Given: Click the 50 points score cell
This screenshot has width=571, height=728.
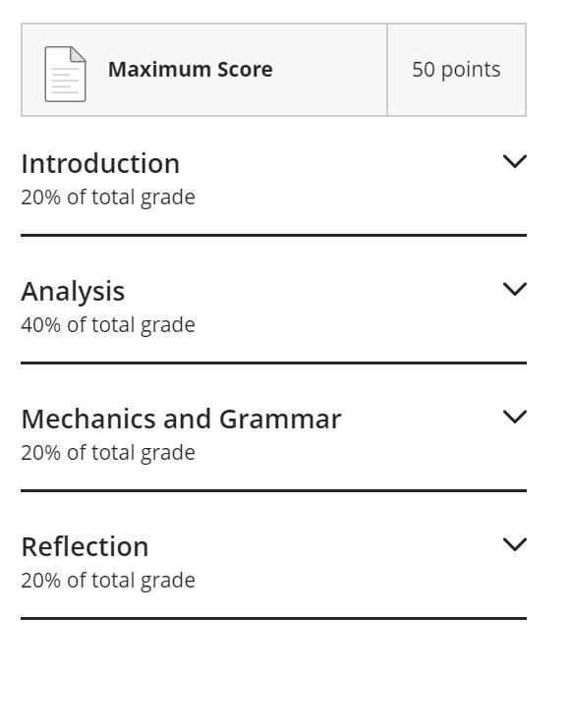Looking at the screenshot, I should (456, 70).
